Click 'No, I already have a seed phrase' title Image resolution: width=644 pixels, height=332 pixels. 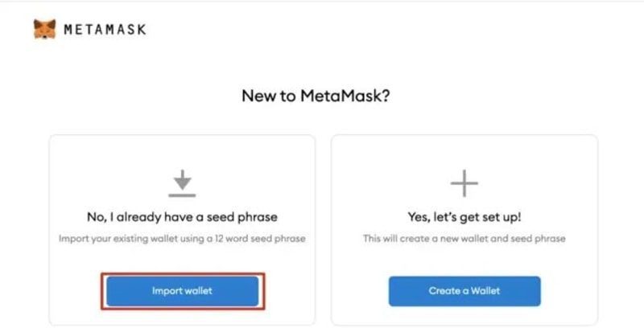click(x=183, y=217)
